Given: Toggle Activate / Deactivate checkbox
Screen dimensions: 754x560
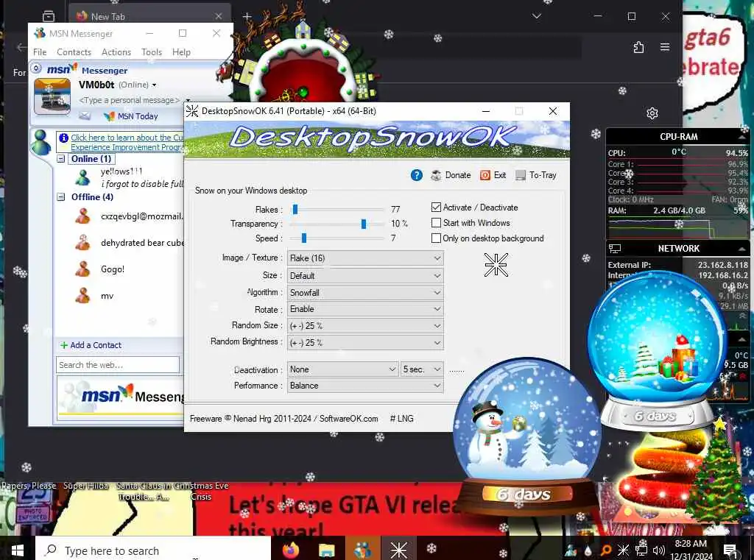Looking at the screenshot, I should click(x=436, y=208).
